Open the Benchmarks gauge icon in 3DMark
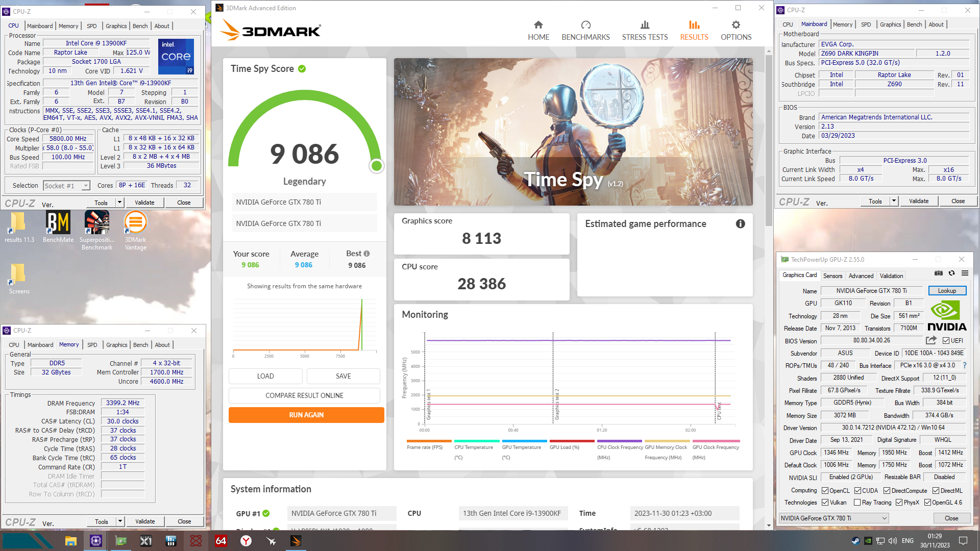This screenshot has width=980, height=551. pyautogui.click(x=585, y=25)
